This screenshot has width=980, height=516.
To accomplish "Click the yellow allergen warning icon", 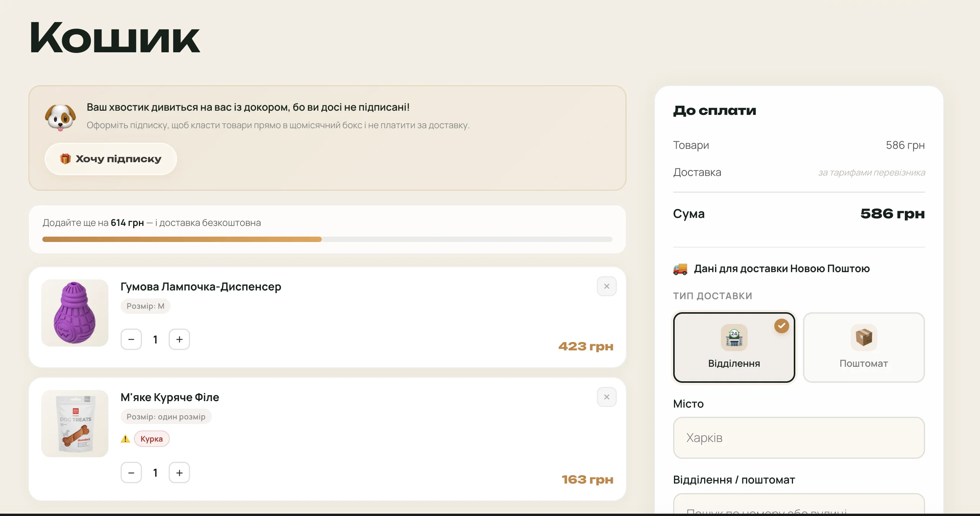I will (125, 439).
